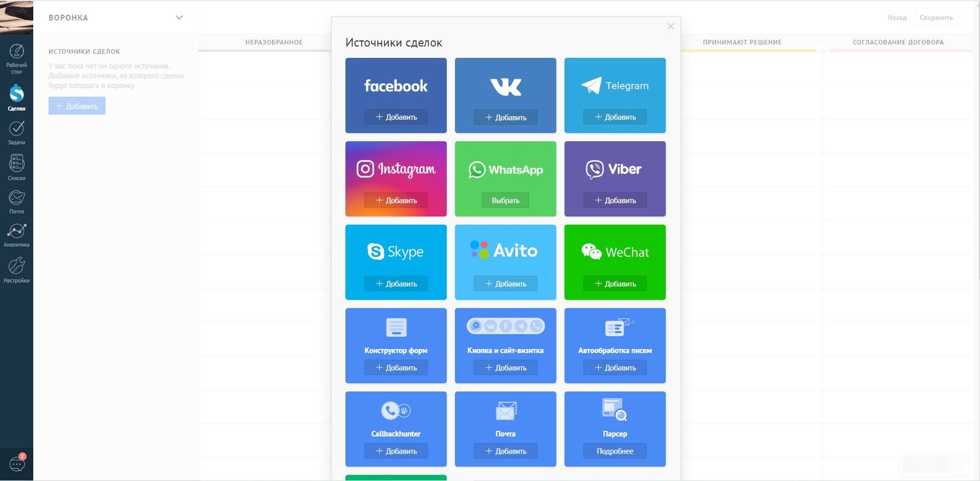Add the Instagram source

click(396, 200)
